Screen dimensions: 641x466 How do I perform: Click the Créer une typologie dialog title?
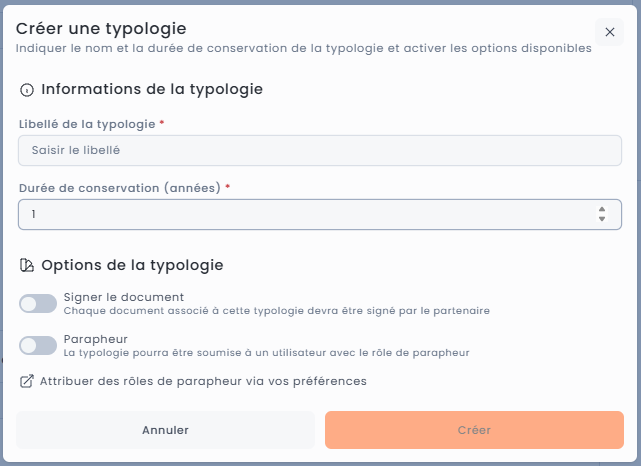coord(101,29)
